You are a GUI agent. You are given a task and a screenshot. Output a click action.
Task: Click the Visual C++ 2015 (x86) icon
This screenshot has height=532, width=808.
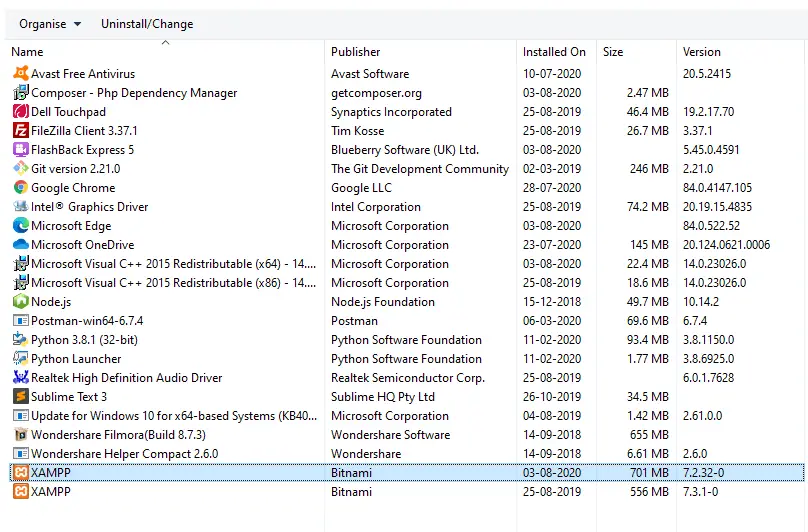coord(21,283)
